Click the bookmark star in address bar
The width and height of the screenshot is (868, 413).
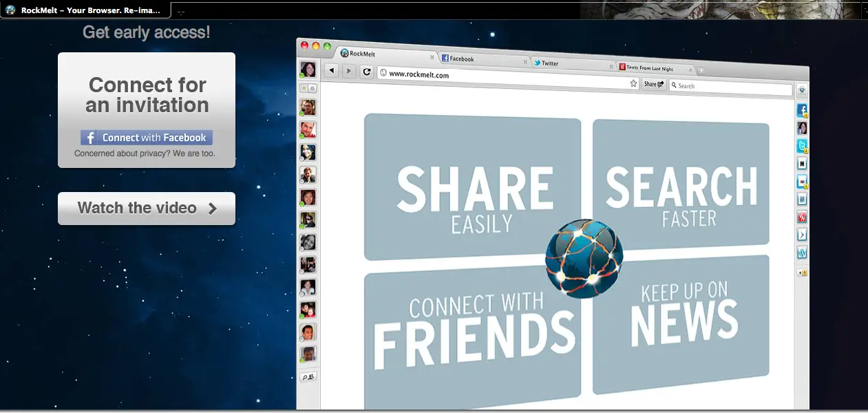pyautogui.click(x=634, y=83)
